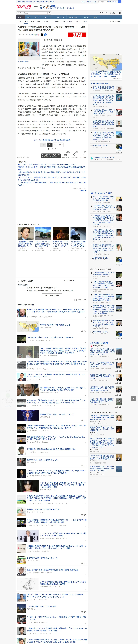This screenshot has height=644, width=138.
Task: Toggle the コメント非表示 checkbox
Action: click(75, 300)
